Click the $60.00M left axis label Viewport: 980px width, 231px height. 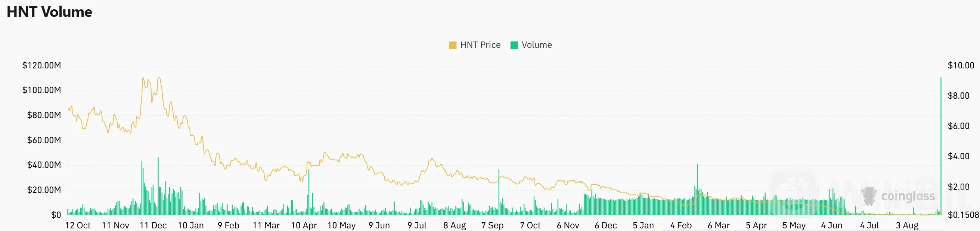coord(44,141)
